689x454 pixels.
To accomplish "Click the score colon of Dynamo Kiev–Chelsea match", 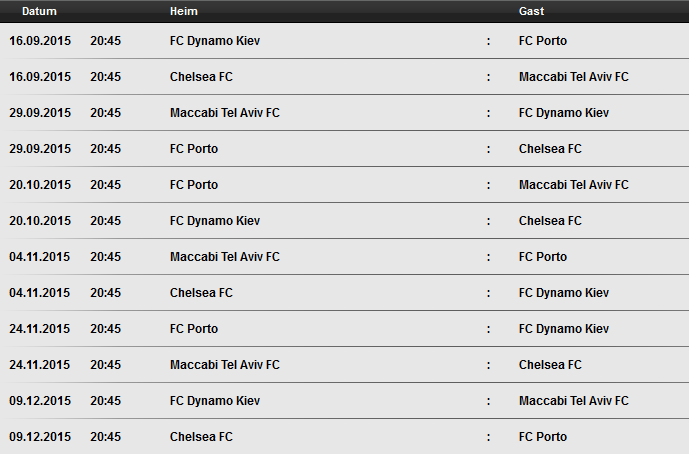I will pos(488,221).
